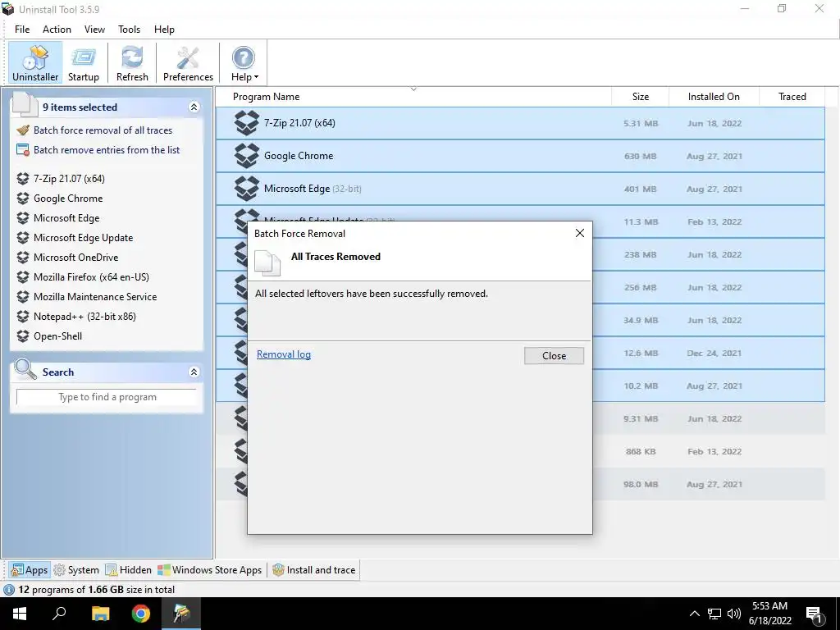This screenshot has height=630, width=840.
Task: Open Google Chrome from taskbar
Action: (141, 614)
